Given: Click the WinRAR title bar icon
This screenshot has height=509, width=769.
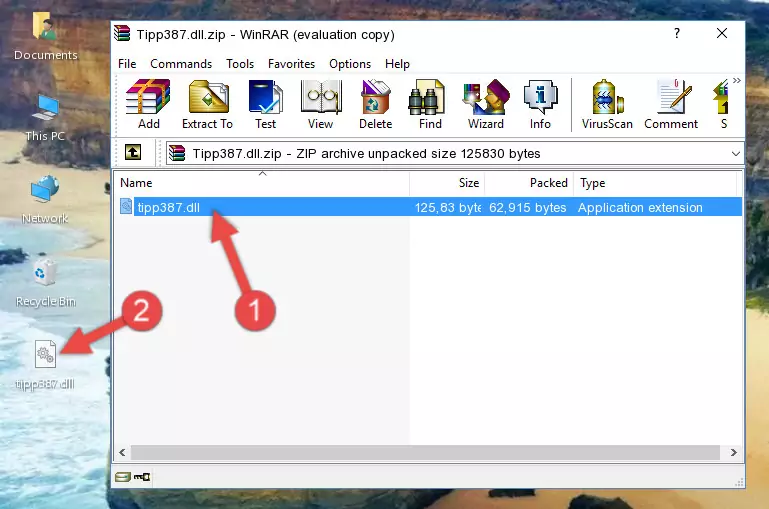Looking at the screenshot, I should click(122, 34).
